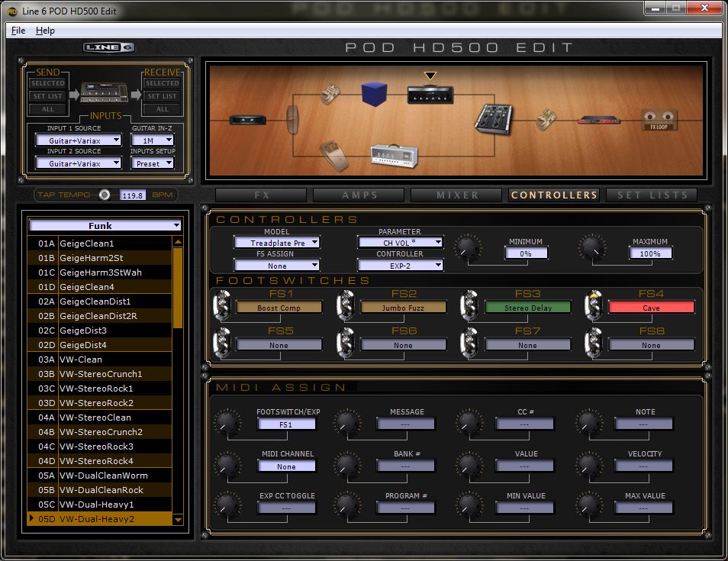
Task: Click the path split block
Action: tap(292, 120)
